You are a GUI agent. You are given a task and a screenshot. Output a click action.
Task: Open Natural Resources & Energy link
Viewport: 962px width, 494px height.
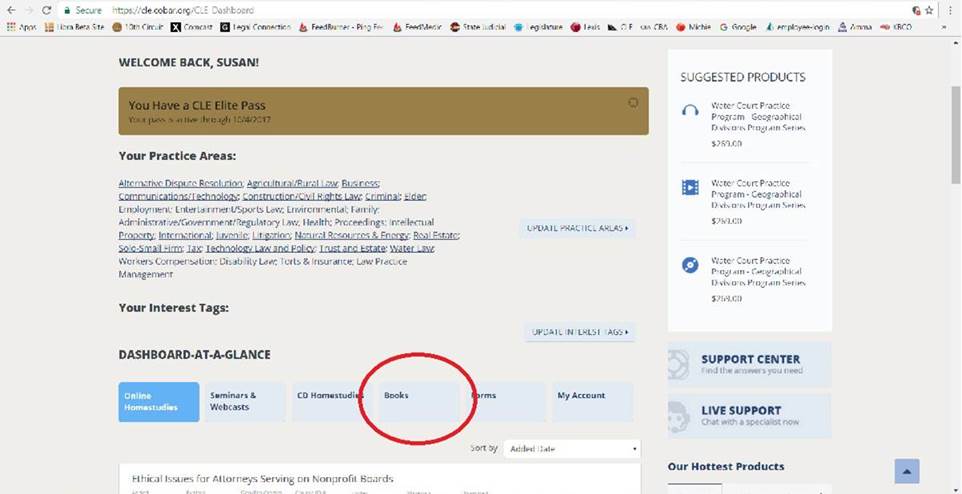click(352, 235)
